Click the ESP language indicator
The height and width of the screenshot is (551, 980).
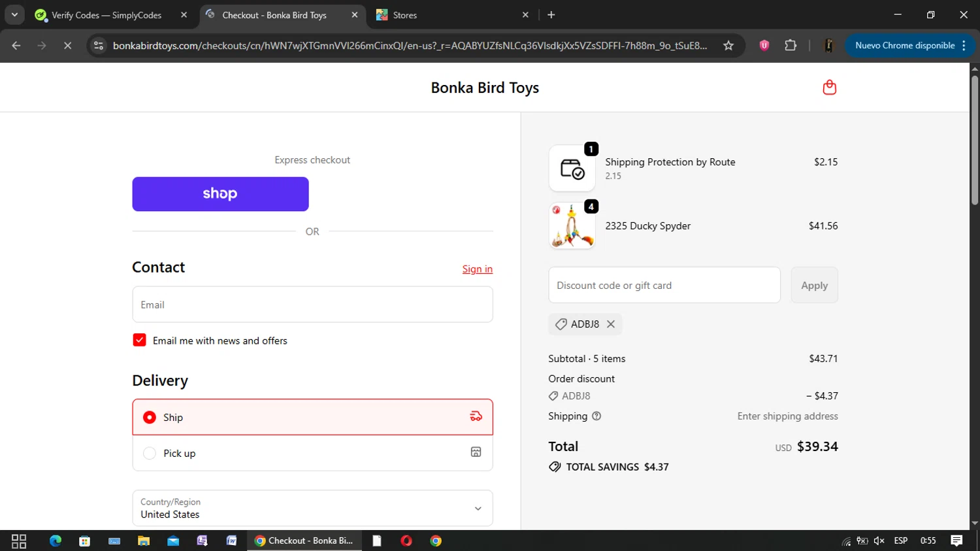(x=901, y=541)
